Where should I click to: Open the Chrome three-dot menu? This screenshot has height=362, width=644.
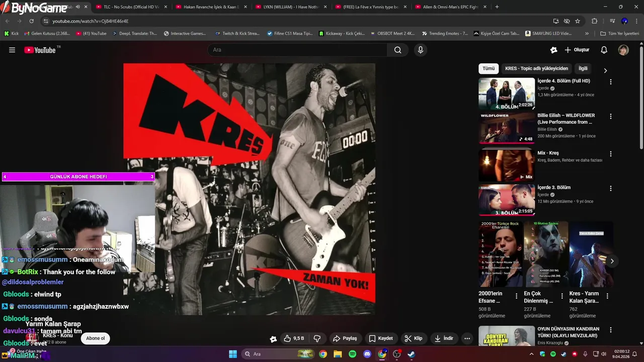(636, 21)
